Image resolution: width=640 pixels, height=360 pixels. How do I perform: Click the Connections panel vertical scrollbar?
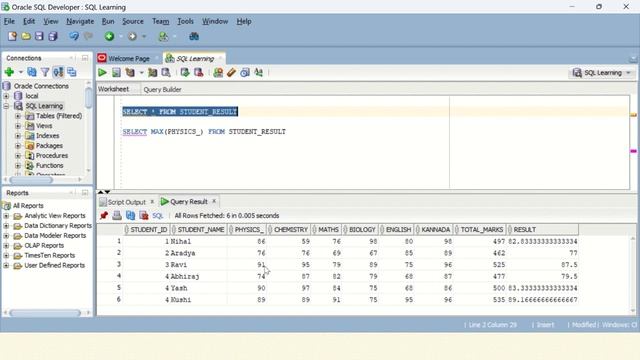[x=88, y=98]
